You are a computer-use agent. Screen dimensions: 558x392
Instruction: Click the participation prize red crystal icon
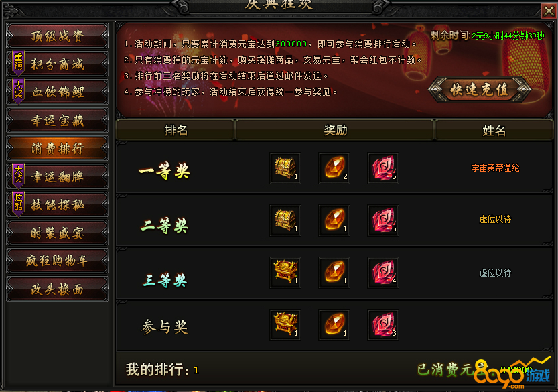point(383,325)
